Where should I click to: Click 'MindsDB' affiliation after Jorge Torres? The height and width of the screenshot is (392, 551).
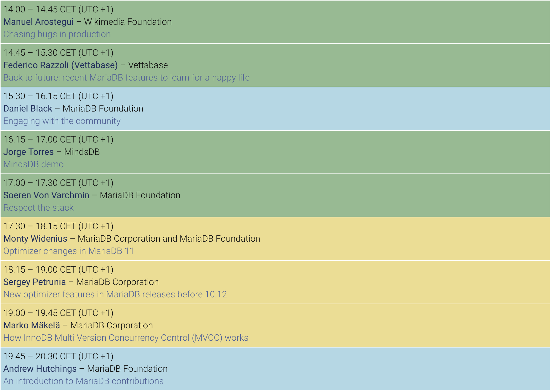[82, 152]
